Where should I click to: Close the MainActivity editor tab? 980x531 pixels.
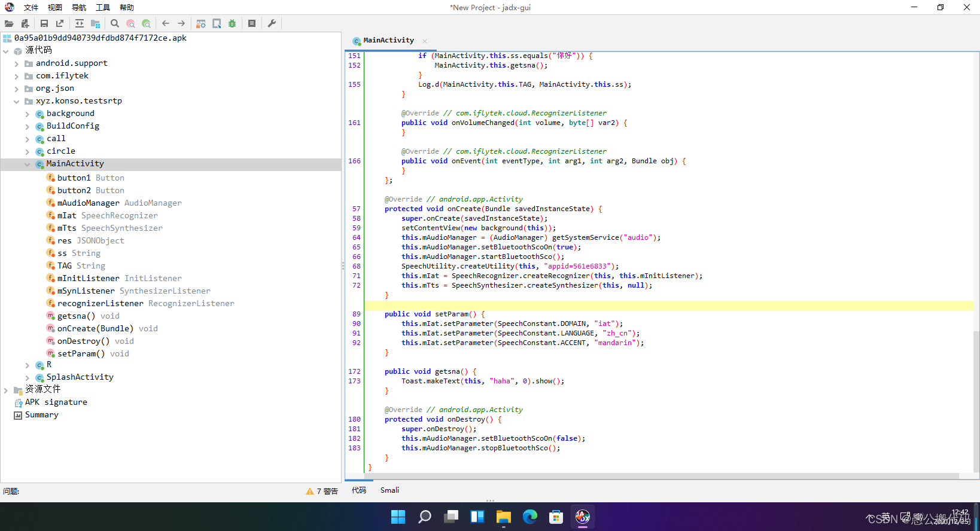pos(425,41)
